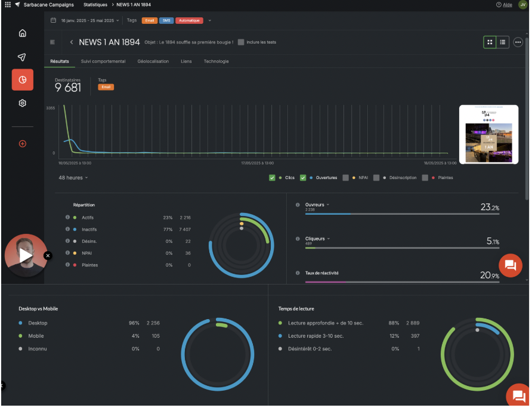Expand the Ouvreurs metric dropdown
The image size is (532, 408).
click(327, 205)
